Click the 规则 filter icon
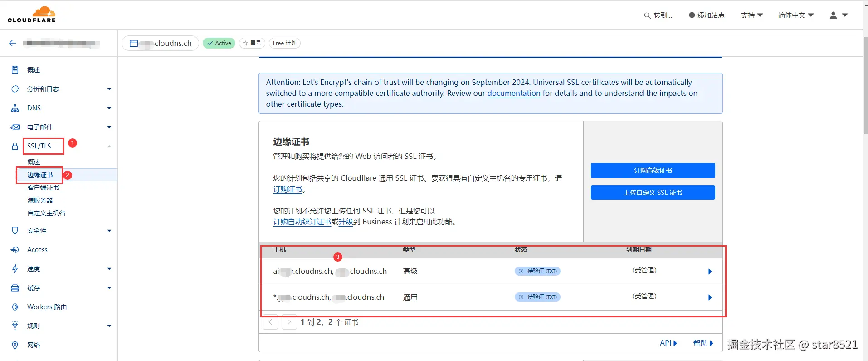868x361 pixels. (x=15, y=326)
